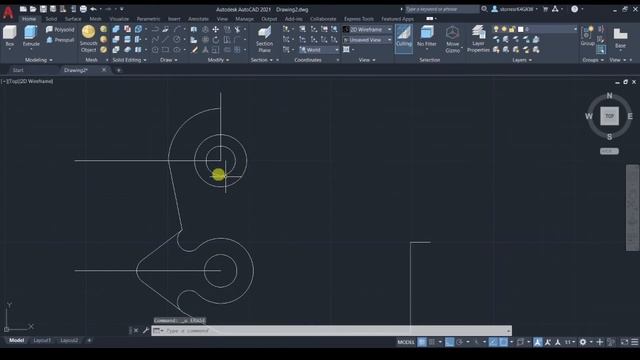Click the search magnifier icon
The width and height of the screenshot is (640, 360).
pos(484,9)
